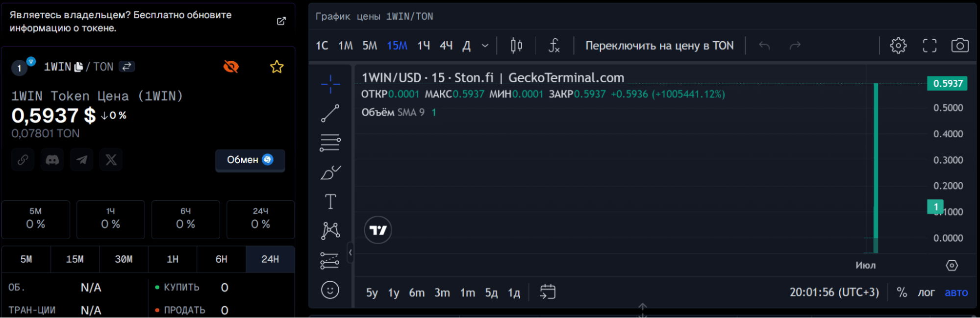Copy the 1WIN token address
This screenshot has width=980, height=318.
tap(78, 67)
